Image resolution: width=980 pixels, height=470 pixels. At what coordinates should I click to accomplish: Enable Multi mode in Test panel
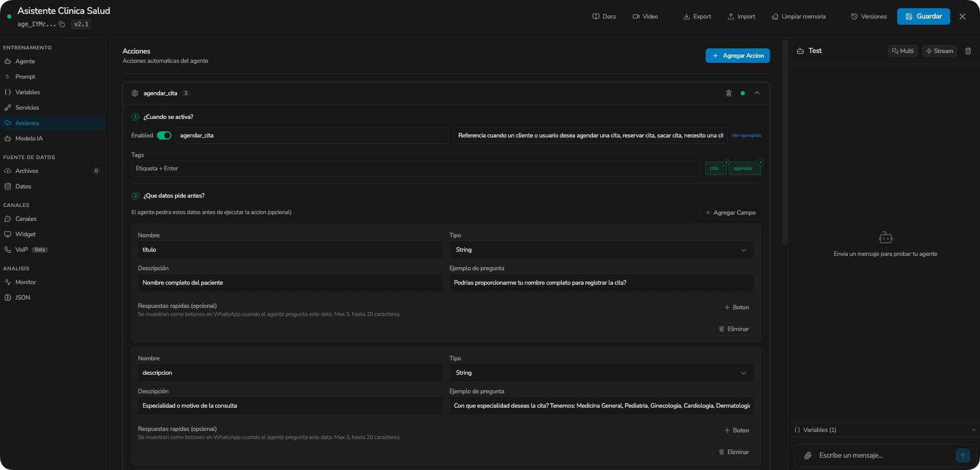903,51
